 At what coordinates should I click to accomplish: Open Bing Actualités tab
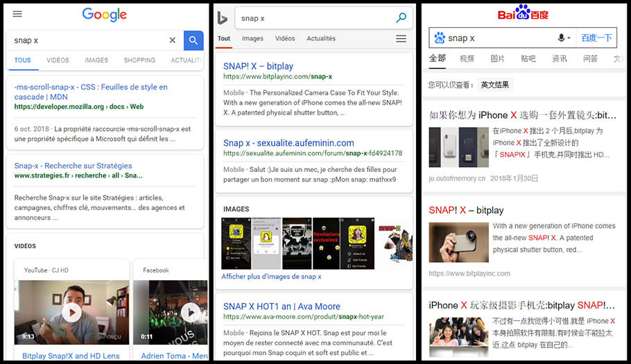pyautogui.click(x=321, y=39)
